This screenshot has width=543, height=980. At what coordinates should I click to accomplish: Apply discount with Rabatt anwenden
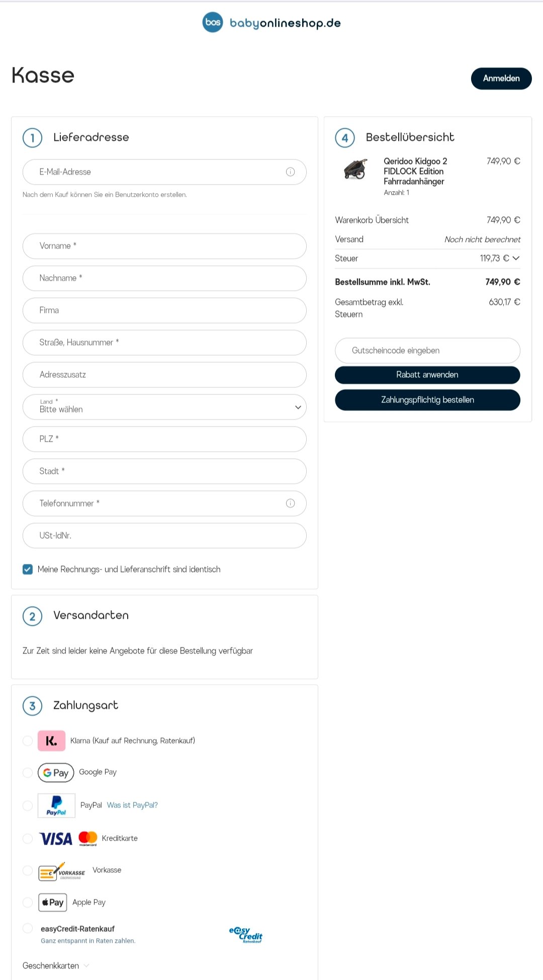pos(427,375)
